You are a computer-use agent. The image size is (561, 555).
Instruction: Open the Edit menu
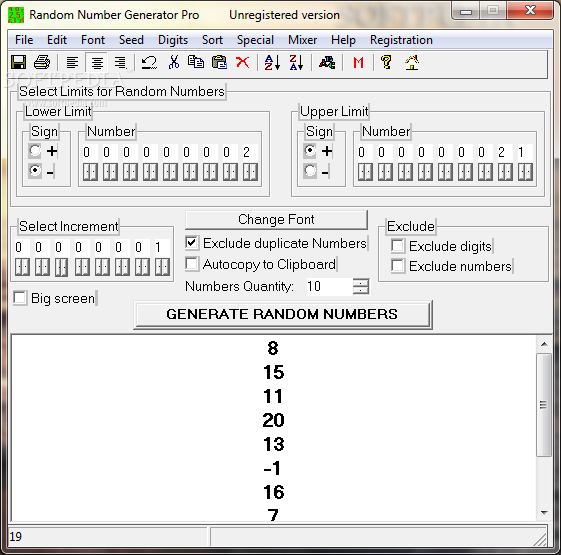click(x=57, y=40)
